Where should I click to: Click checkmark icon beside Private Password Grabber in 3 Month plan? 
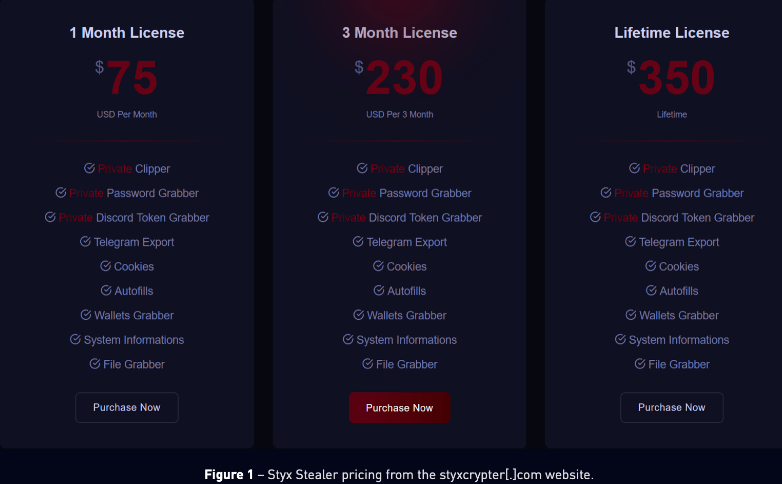coord(334,193)
